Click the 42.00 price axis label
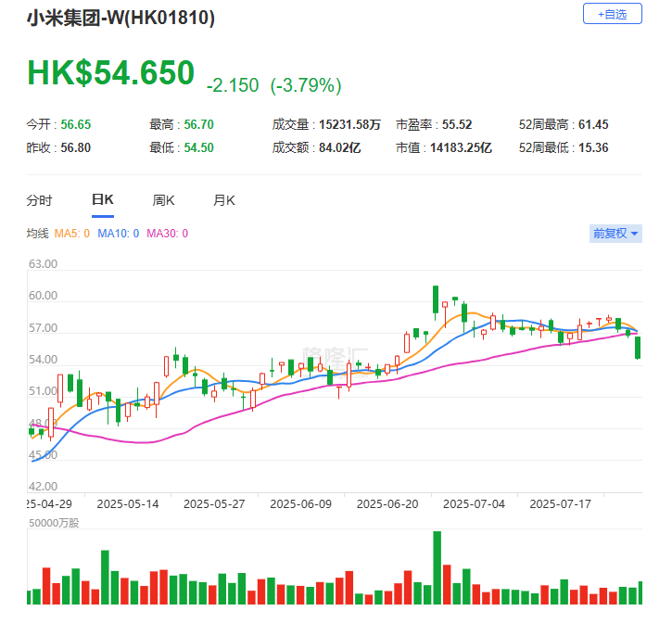 point(43,487)
